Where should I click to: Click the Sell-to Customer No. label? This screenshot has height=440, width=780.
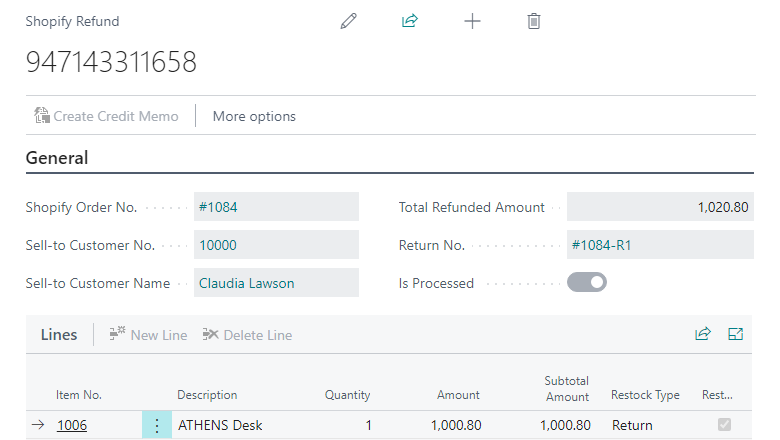91,245
